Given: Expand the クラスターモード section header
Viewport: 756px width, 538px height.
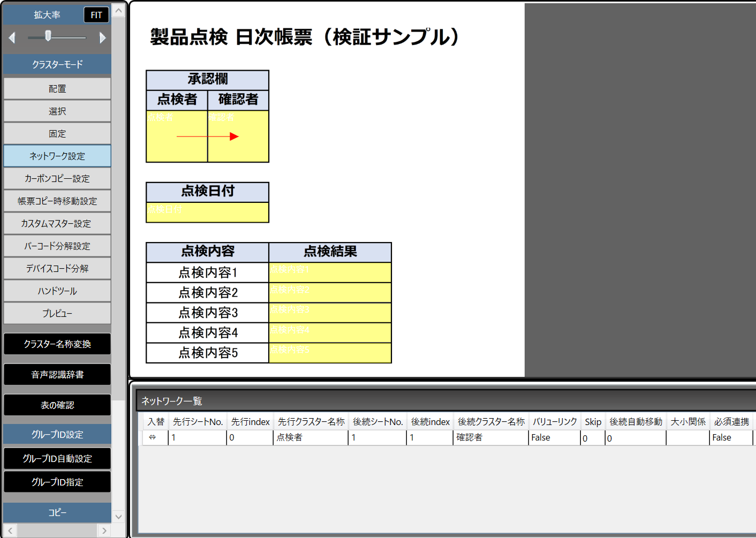Looking at the screenshot, I should tap(57, 64).
